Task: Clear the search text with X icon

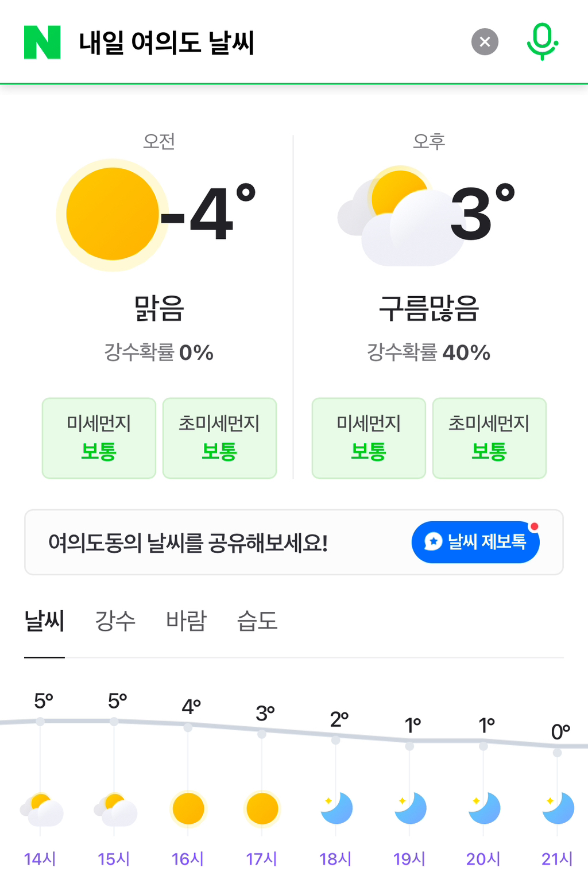Action: [x=485, y=42]
